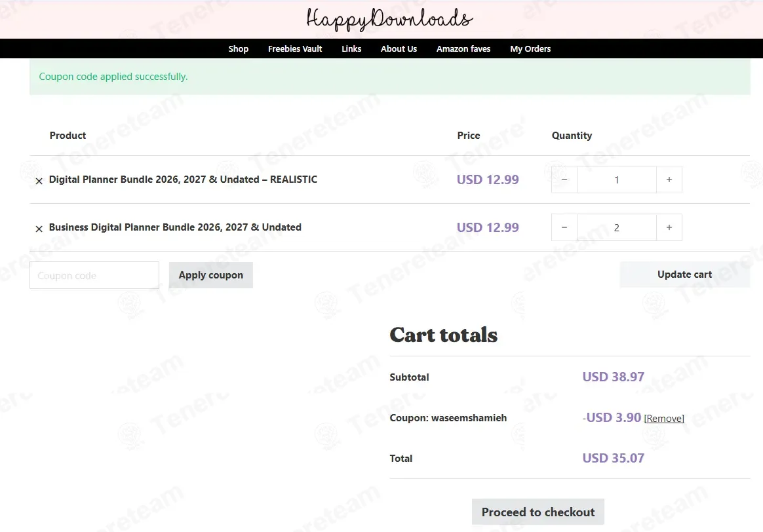Click the price of REALISTIC Digital Planner Bundle
This screenshot has width=763, height=532.
tap(488, 180)
